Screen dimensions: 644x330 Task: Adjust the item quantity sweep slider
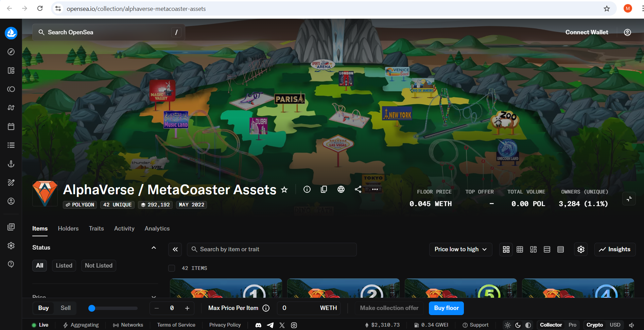click(x=113, y=308)
